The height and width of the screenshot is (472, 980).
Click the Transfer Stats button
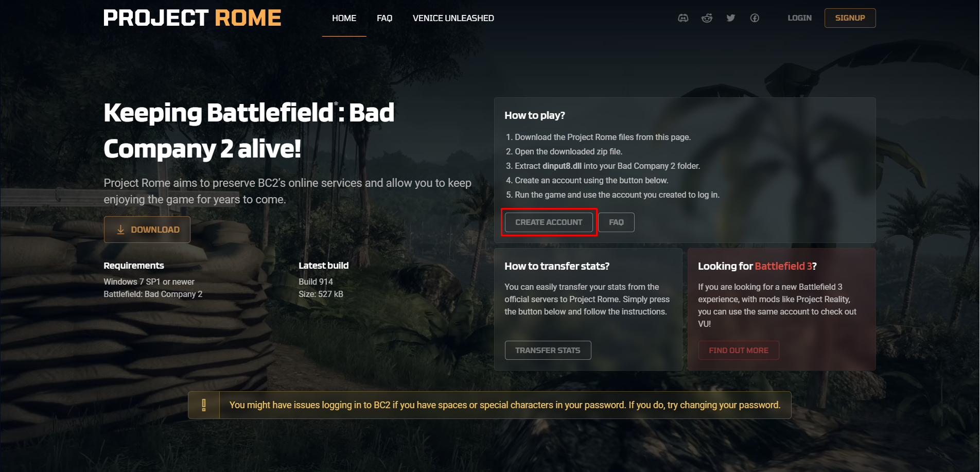(548, 351)
